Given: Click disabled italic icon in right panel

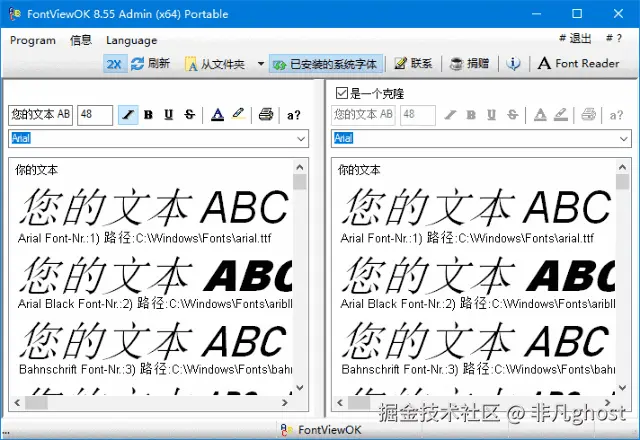Looking at the screenshot, I should [451, 115].
